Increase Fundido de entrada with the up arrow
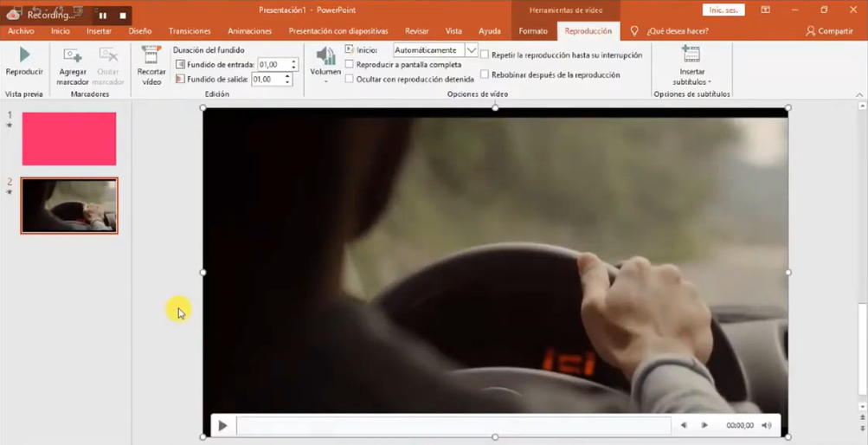The width and height of the screenshot is (868, 445). [x=293, y=61]
